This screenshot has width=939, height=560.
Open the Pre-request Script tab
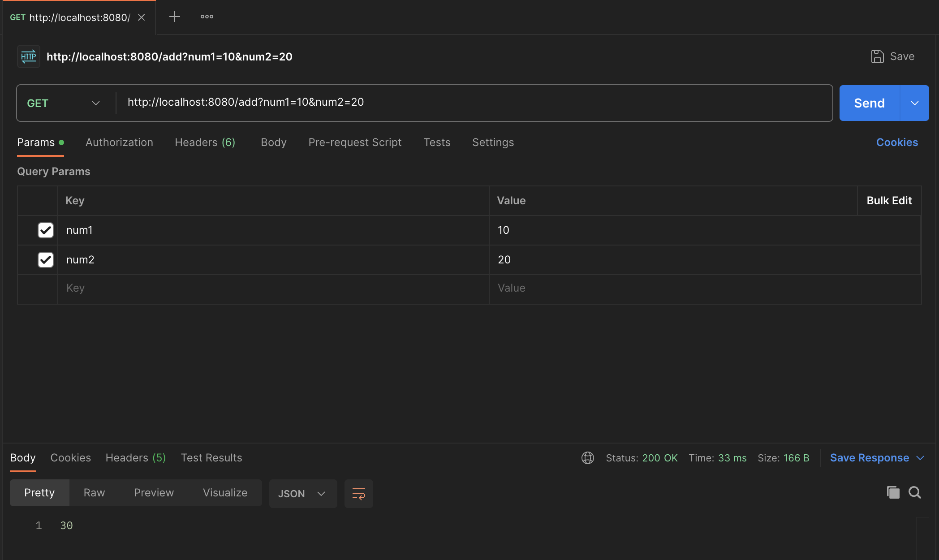[355, 142]
